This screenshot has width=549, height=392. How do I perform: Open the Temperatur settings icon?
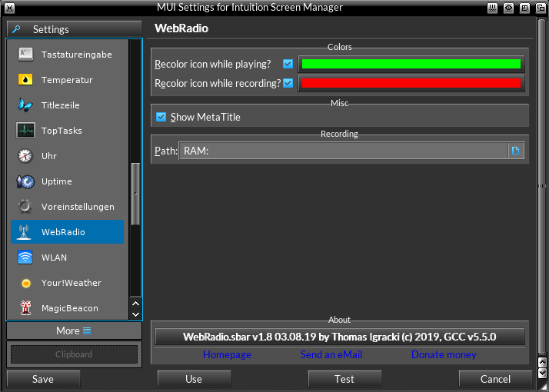25,80
